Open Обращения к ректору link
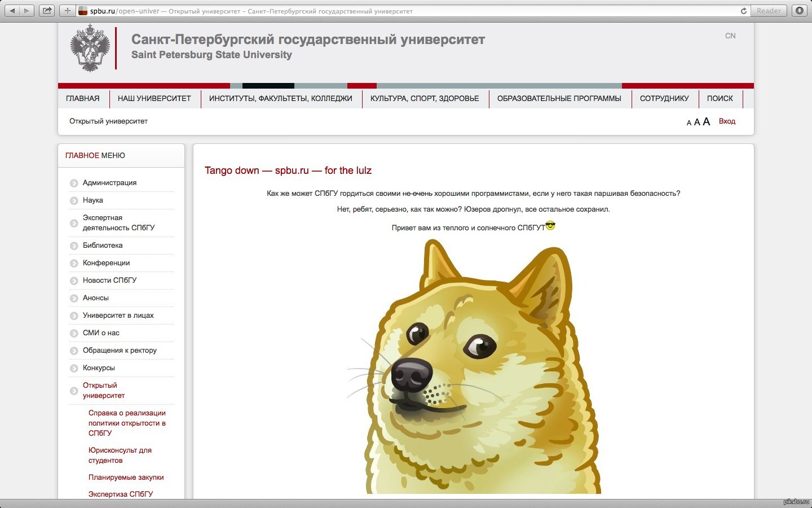This screenshot has width=812, height=508. pyautogui.click(x=120, y=350)
